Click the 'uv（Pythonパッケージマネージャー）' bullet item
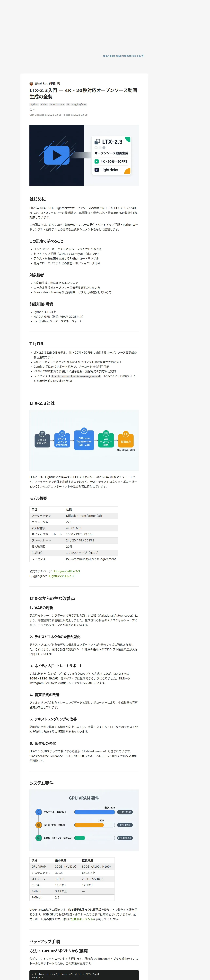 click(57, 321)
